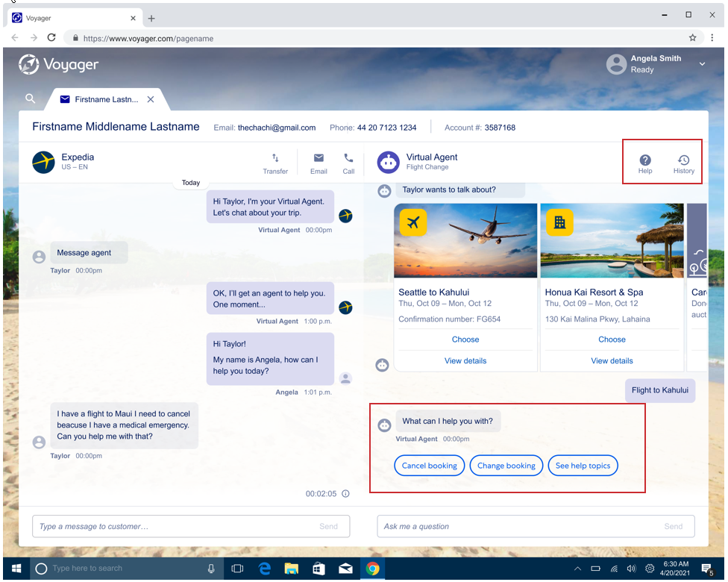Open the History clock icon
The width and height of the screenshot is (728, 582).
coord(683,160)
